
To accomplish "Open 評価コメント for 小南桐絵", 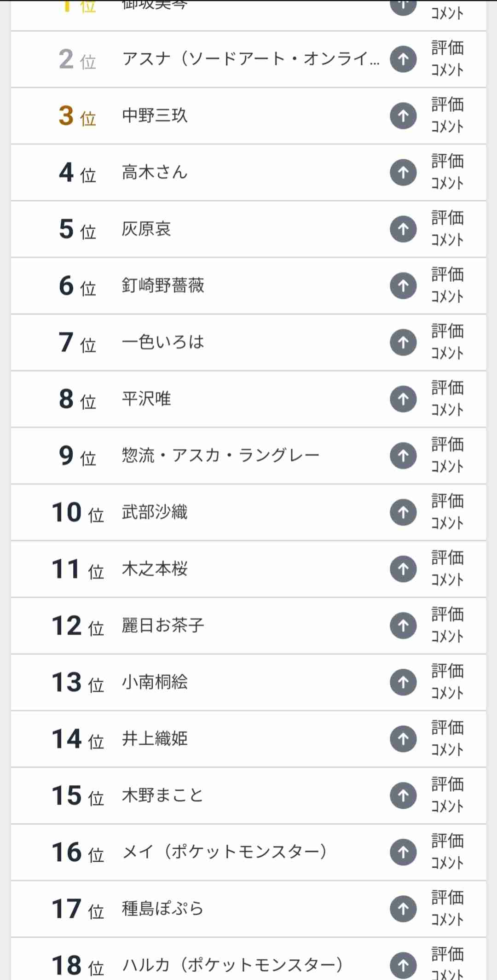I will (447, 682).
